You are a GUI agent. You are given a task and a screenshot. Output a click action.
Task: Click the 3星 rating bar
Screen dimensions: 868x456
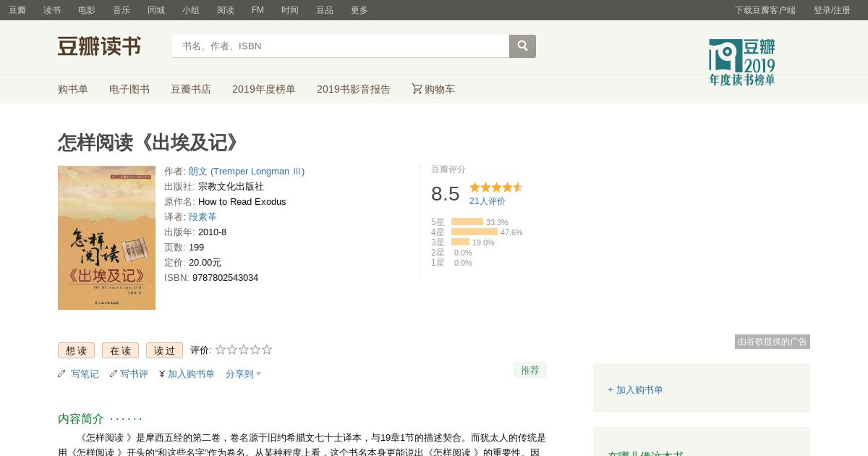coord(460,242)
